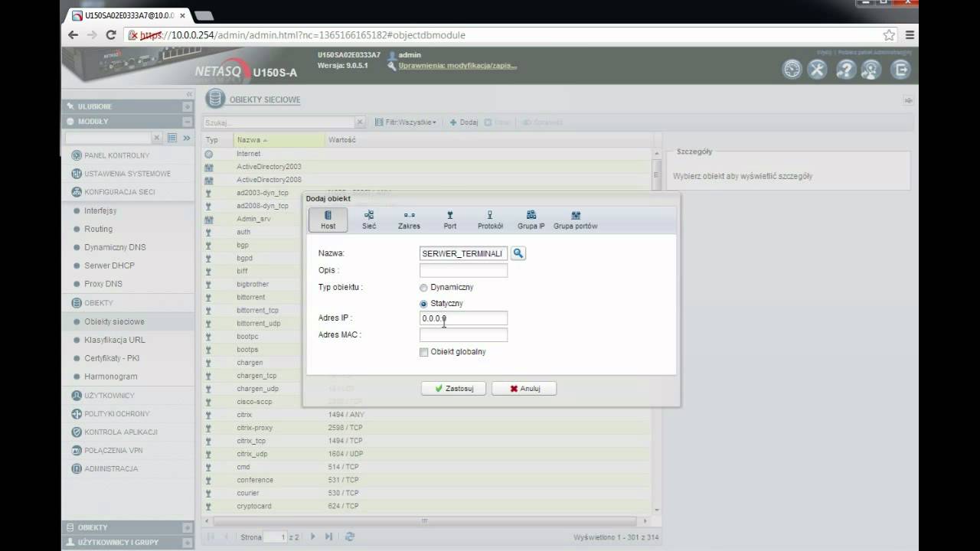The image size is (980, 551).
Task: Select the Dynamiczny radio button
Action: (423, 288)
